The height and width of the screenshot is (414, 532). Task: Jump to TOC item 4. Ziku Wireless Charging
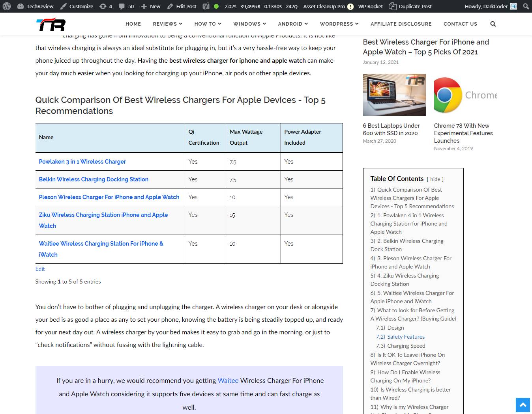point(405,280)
